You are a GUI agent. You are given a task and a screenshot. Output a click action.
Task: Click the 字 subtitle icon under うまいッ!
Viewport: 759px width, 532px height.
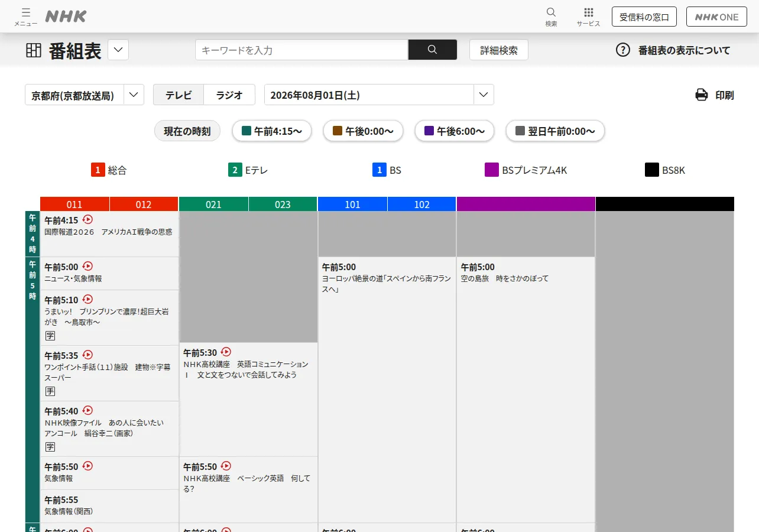50,336
